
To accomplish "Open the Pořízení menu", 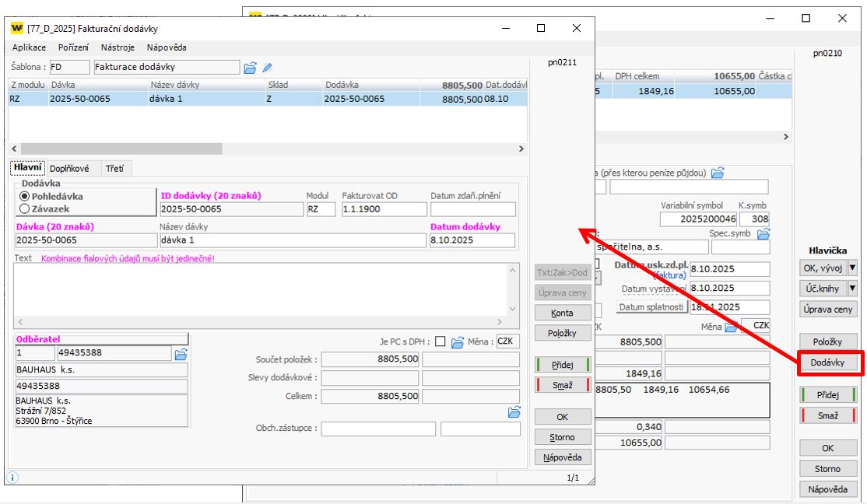I will click(73, 47).
